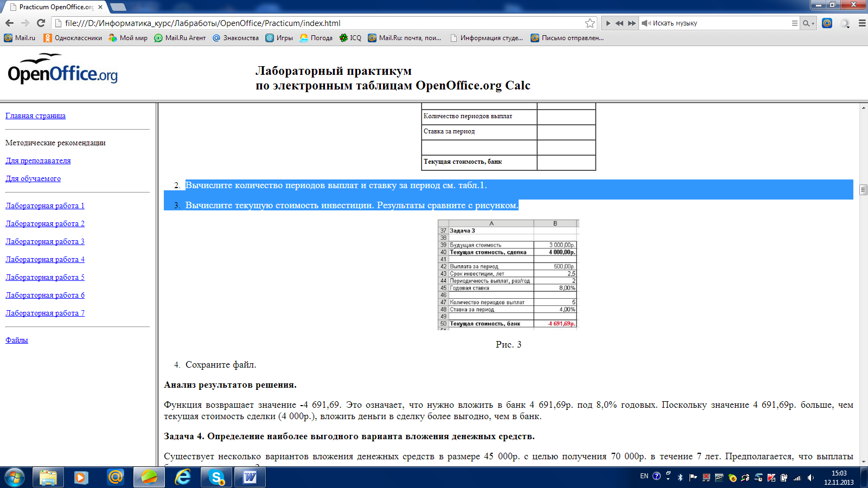
Task: Open the 'Файлы' link in sidebar
Action: coord(17,341)
